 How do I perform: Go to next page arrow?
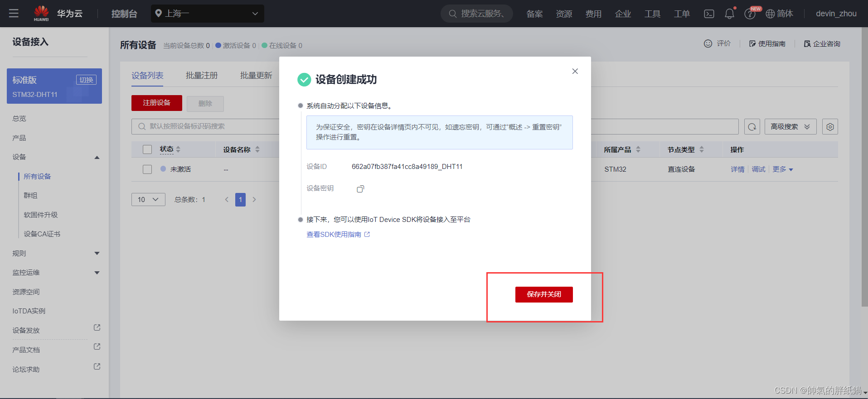coord(254,199)
